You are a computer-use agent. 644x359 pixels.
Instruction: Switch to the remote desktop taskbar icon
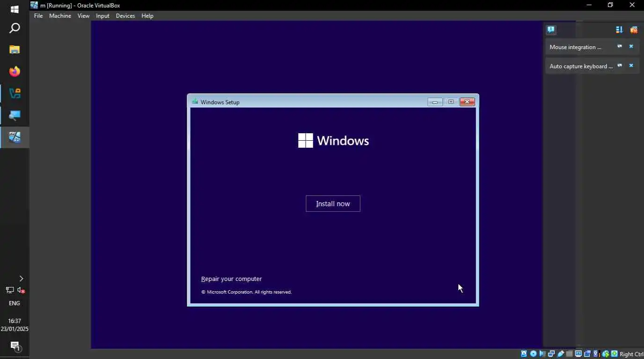[x=15, y=115]
